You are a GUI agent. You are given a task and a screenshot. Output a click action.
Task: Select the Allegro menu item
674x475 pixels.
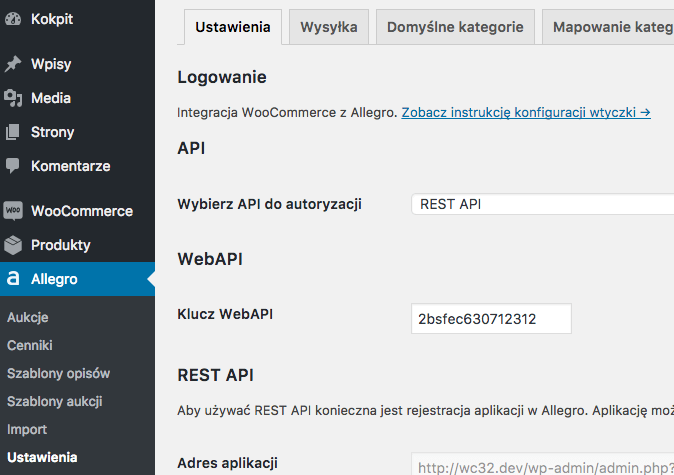(77, 279)
